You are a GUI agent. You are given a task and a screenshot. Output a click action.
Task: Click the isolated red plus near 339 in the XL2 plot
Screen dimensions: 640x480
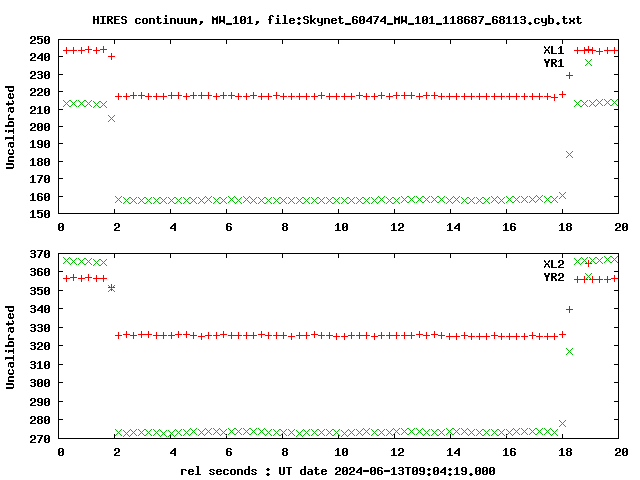569,309
